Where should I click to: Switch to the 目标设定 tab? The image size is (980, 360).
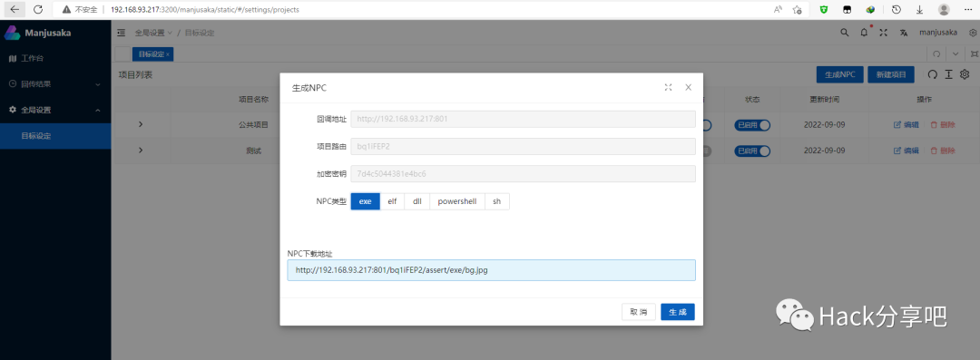pos(152,54)
